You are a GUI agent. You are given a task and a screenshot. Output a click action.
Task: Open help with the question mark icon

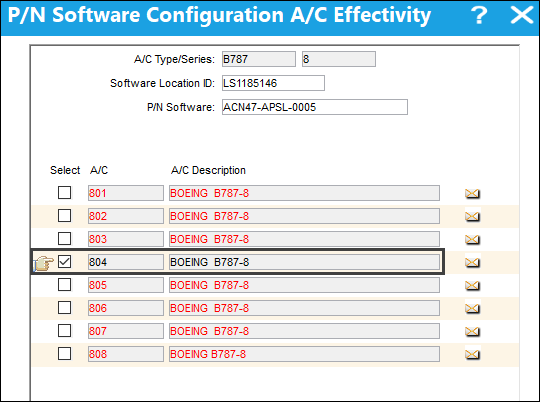click(x=479, y=16)
